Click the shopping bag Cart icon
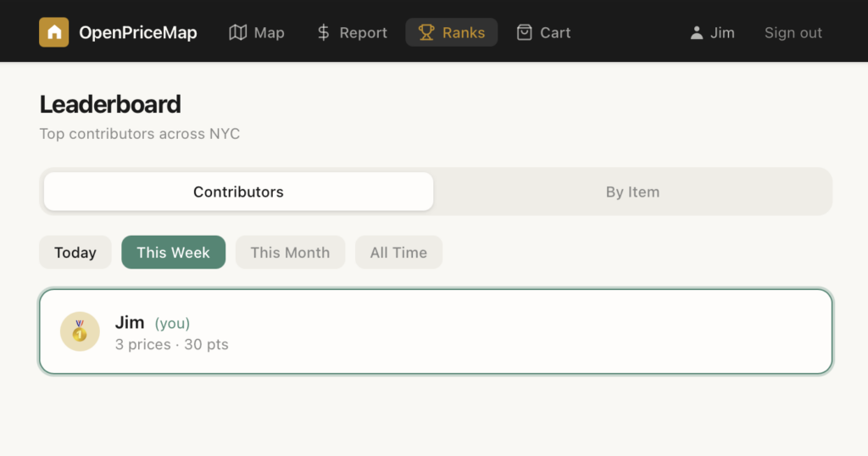This screenshot has height=456, width=868. [525, 32]
